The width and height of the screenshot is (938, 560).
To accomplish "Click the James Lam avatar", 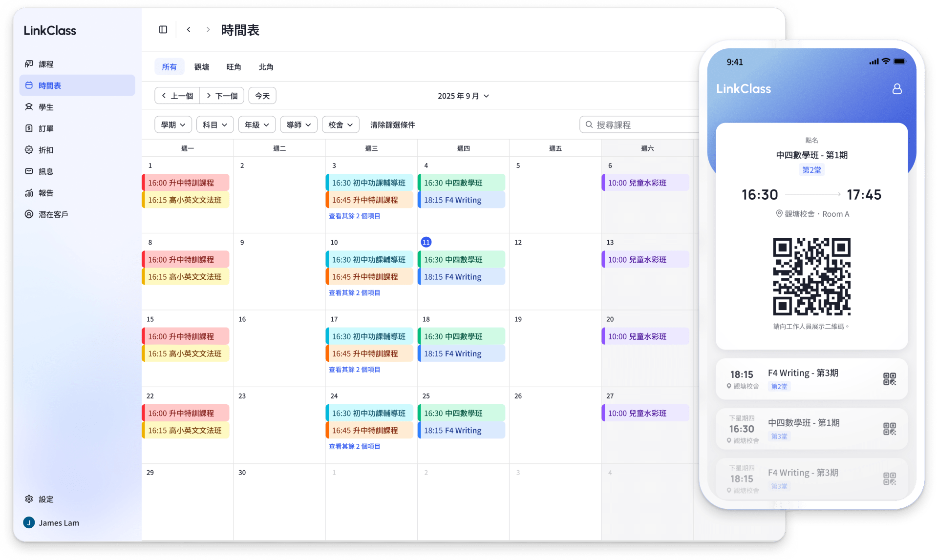I will pyautogui.click(x=29, y=523).
